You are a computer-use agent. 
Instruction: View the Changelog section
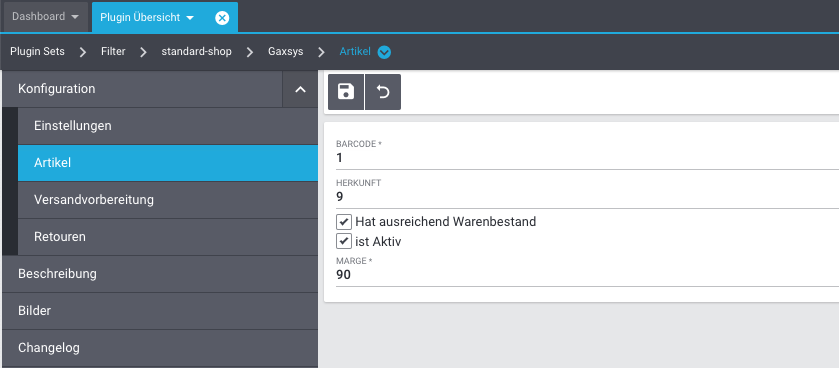tap(160, 348)
